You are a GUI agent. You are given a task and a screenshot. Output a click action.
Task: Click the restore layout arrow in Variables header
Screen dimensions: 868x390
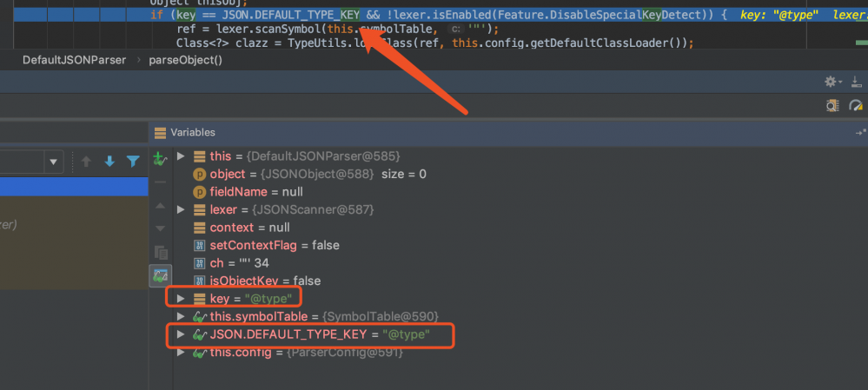point(861,133)
